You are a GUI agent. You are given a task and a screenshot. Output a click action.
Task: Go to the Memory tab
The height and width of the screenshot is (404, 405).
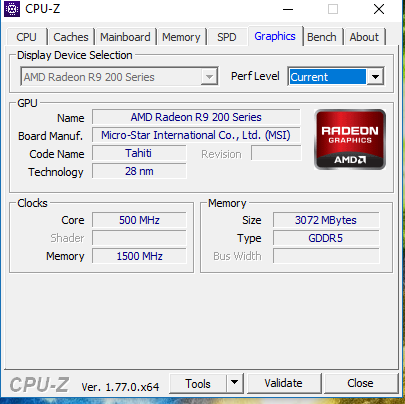[x=181, y=37]
